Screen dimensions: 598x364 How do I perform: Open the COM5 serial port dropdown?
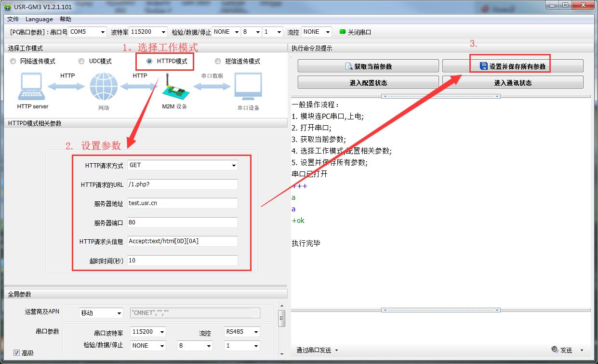[87, 32]
